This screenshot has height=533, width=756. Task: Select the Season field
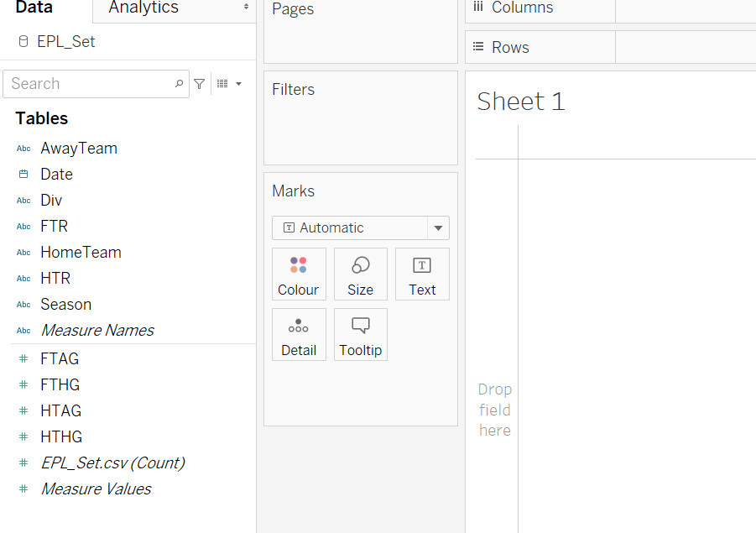[65, 304]
